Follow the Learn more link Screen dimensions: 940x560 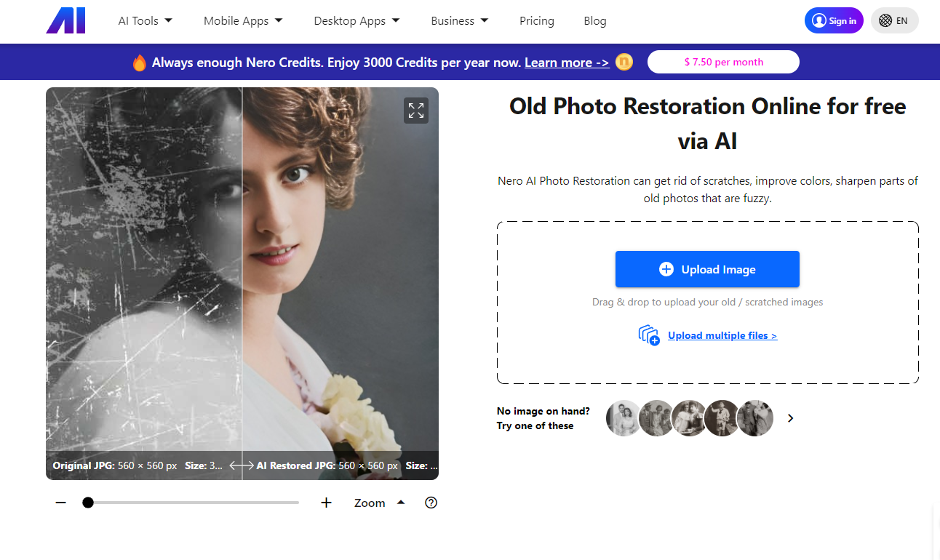(567, 63)
